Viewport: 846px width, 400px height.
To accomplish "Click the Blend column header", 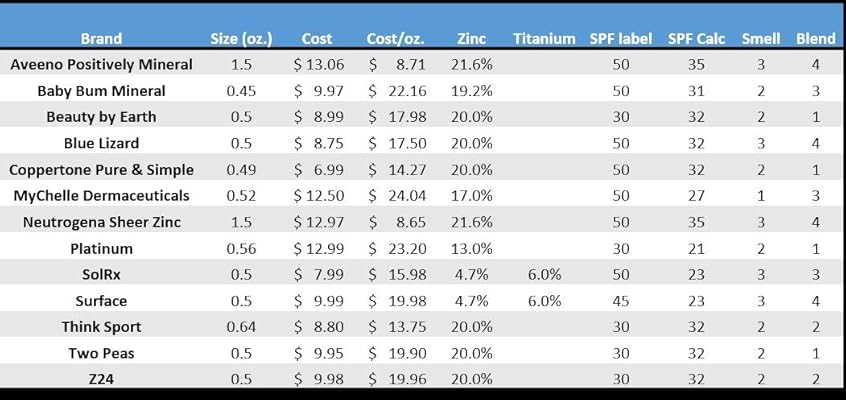I will (816, 39).
